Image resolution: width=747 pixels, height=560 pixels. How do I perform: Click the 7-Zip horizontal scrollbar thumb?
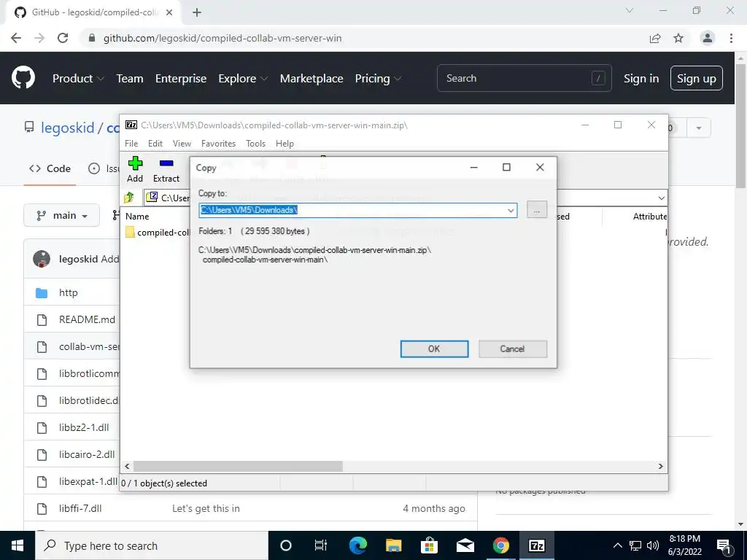click(238, 466)
